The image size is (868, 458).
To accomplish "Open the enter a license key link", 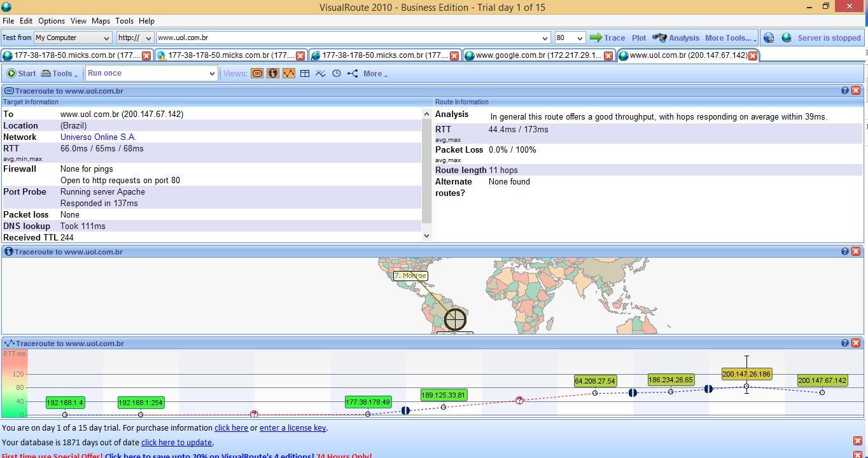I will 293,427.
